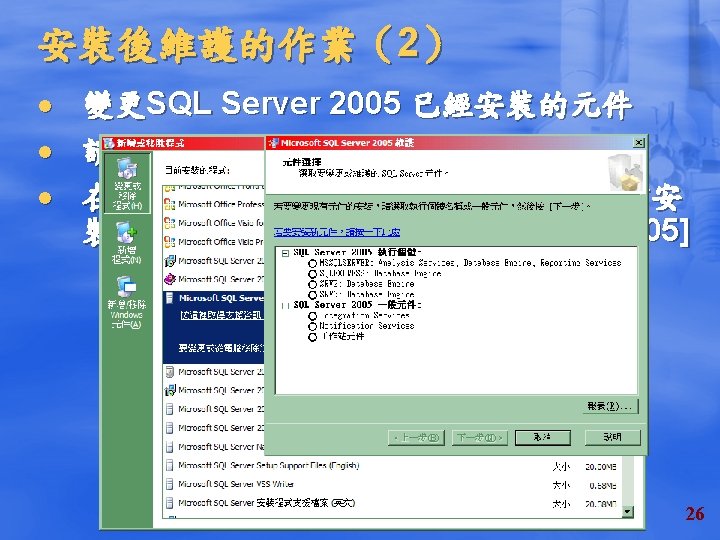Select Change or Remove Programs sidebar icon

point(127,183)
